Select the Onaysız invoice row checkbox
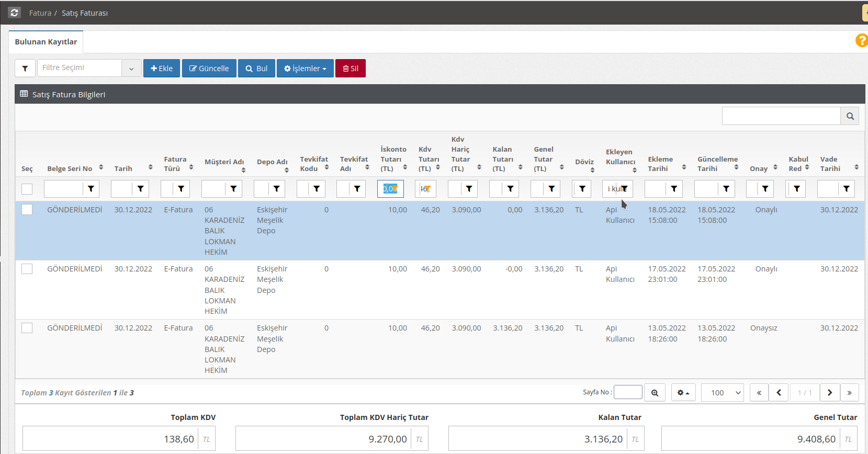This screenshot has width=868, height=454. tap(27, 328)
